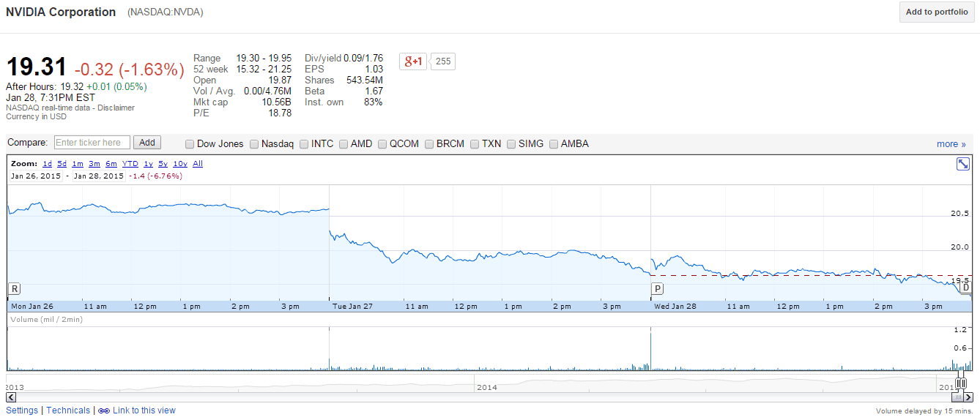Click the -1.4 (-6.76%) range change text
980x420 pixels.
pos(155,176)
